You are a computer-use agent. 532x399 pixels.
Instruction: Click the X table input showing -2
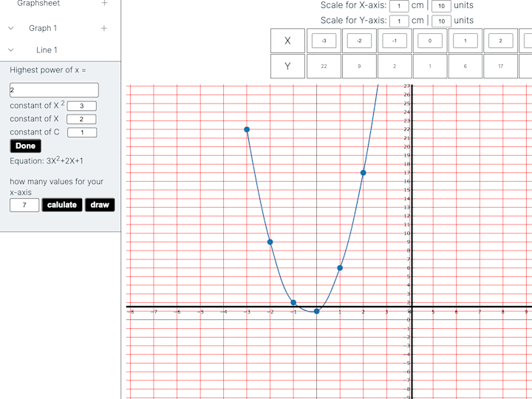click(x=359, y=41)
